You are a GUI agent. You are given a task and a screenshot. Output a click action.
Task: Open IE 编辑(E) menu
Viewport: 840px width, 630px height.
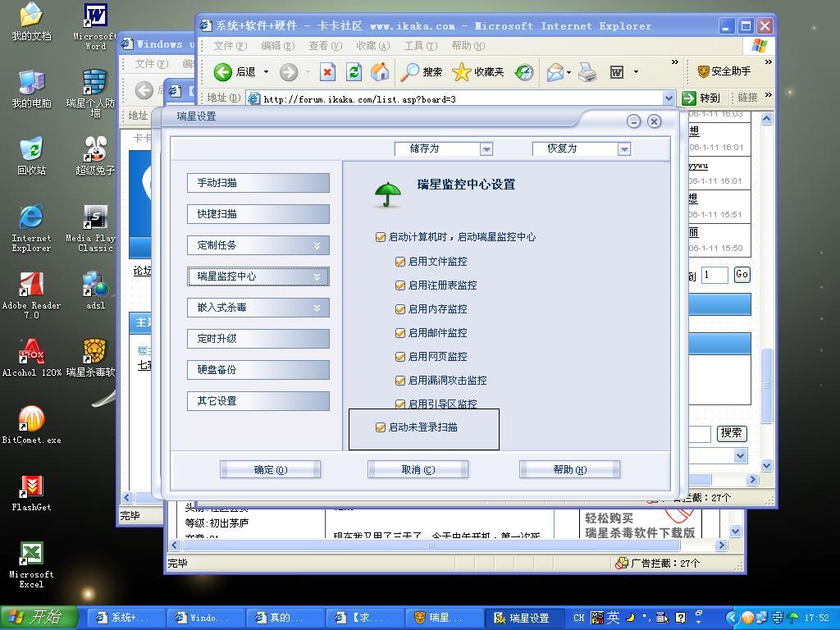click(277, 46)
